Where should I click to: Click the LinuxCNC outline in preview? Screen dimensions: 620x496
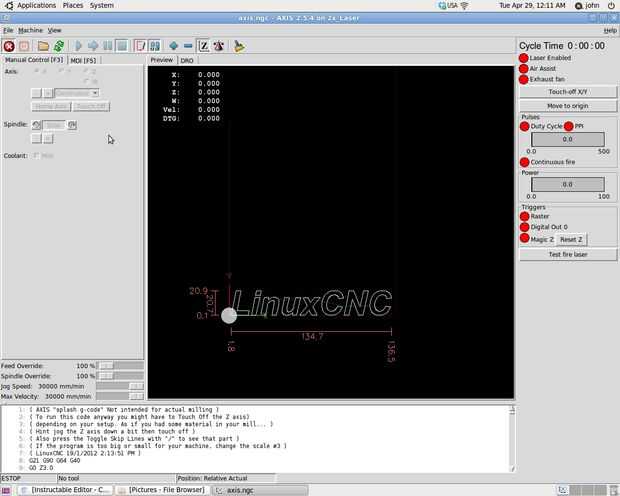coord(312,303)
